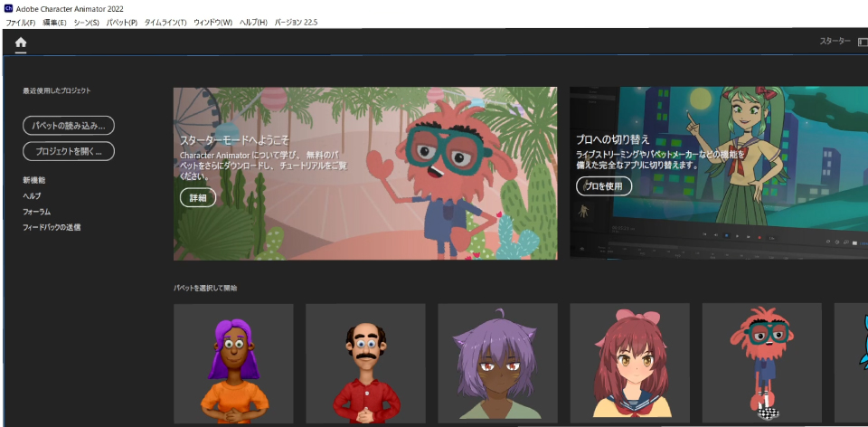This screenshot has width=868, height=427.
Task: Open the ヘルプ(H) menu
Action: (x=253, y=22)
